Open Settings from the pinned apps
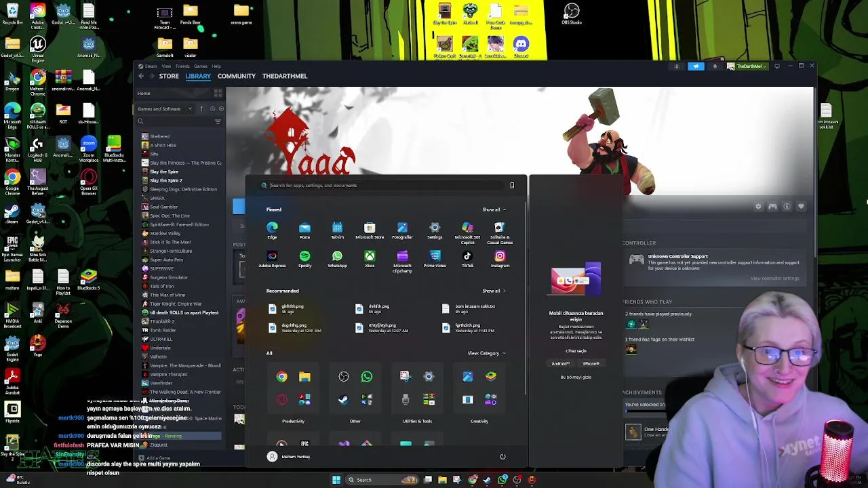Screen dimensions: 868x488 click(x=435, y=230)
